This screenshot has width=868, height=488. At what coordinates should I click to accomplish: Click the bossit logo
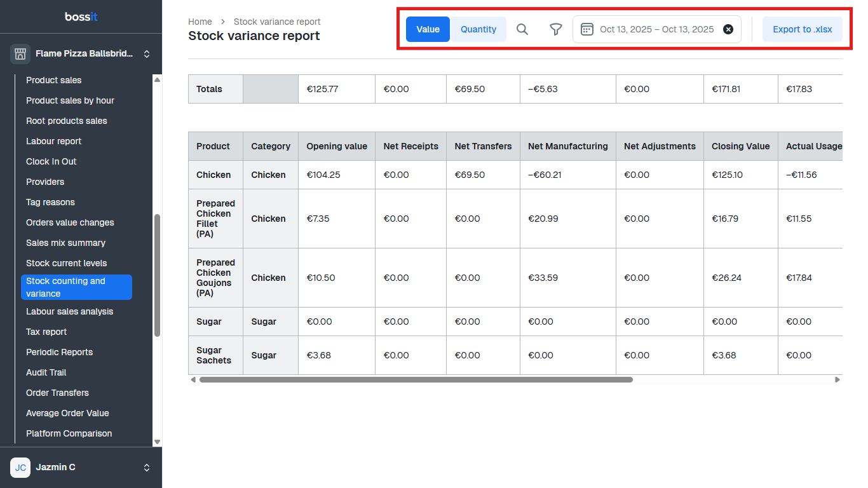coord(81,17)
